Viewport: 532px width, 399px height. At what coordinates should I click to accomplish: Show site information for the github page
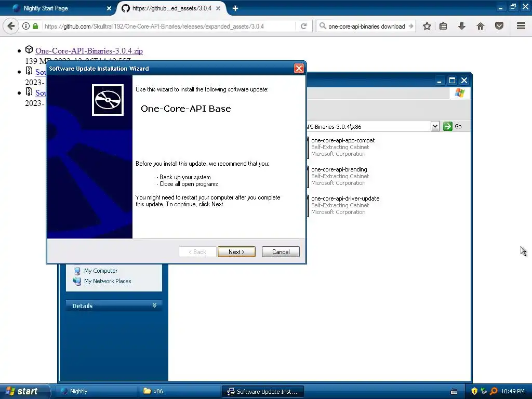click(x=26, y=26)
